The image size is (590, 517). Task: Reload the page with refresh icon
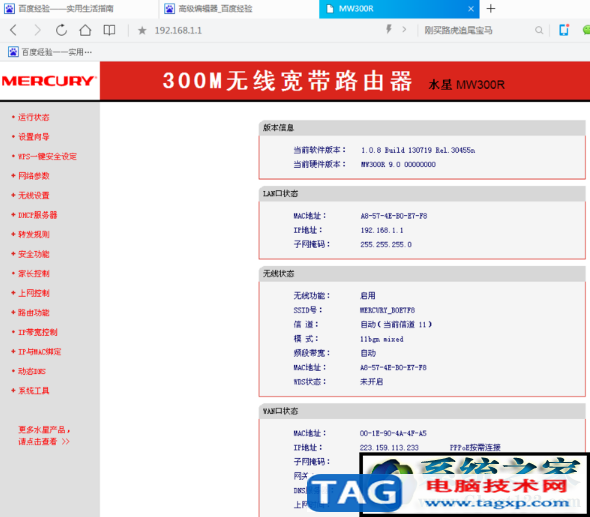[x=61, y=30]
